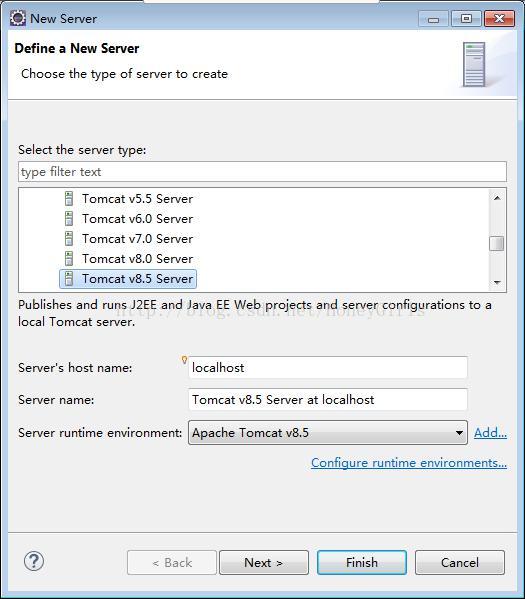Click the Tomcat v6.0 Server icon
This screenshot has width=525, height=599.
coord(69,219)
